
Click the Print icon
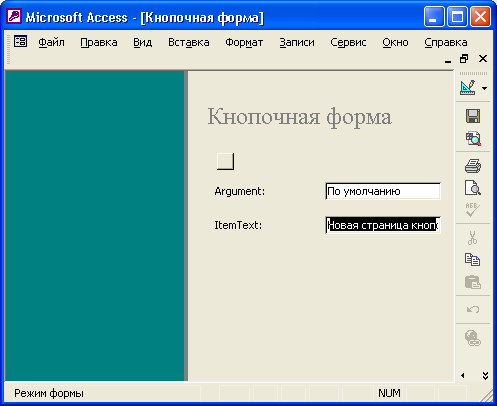473,166
